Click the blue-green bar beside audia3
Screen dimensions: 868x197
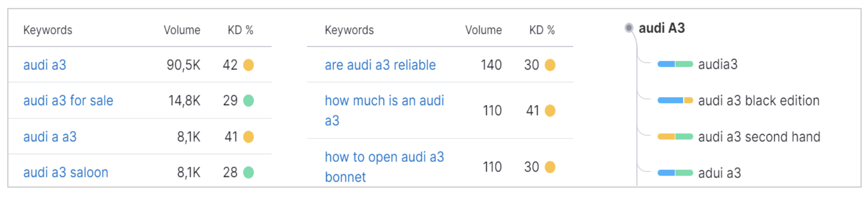[675, 64]
